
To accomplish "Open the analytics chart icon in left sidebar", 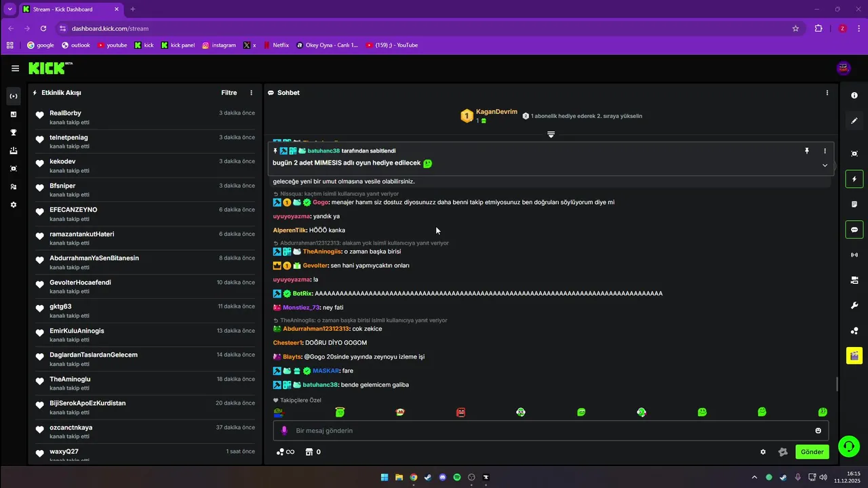I will click(x=14, y=115).
